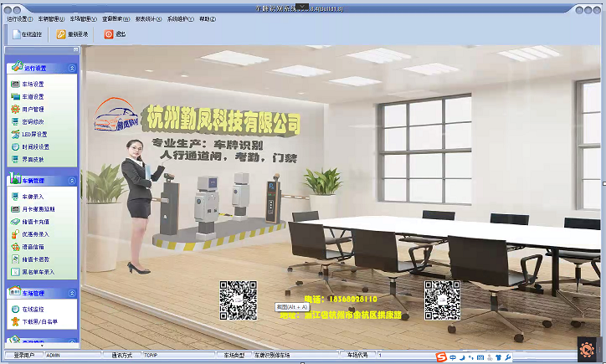The width and height of the screenshot is (606, 364).
Task: Click the 界面皮肤 icon
Action: (15, 159)
